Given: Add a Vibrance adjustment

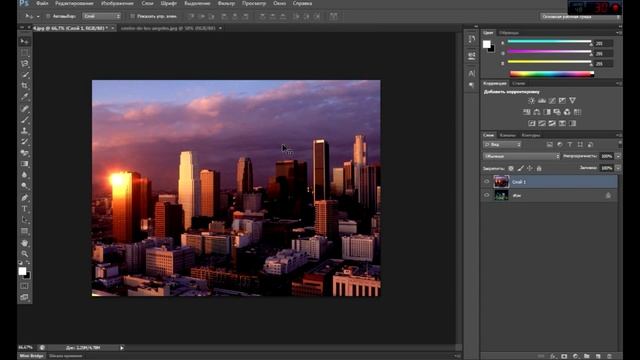Looking at the screenshot, I should pos(572,100).
